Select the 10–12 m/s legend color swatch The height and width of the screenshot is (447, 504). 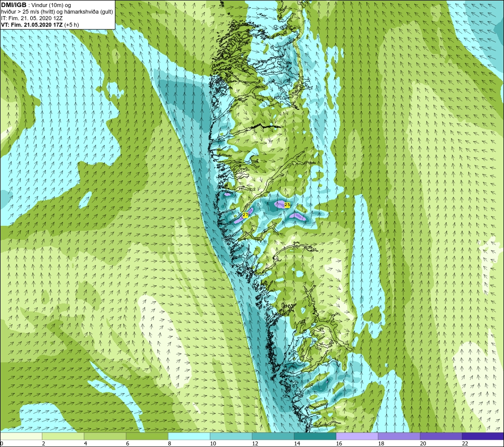coord(231,436)
